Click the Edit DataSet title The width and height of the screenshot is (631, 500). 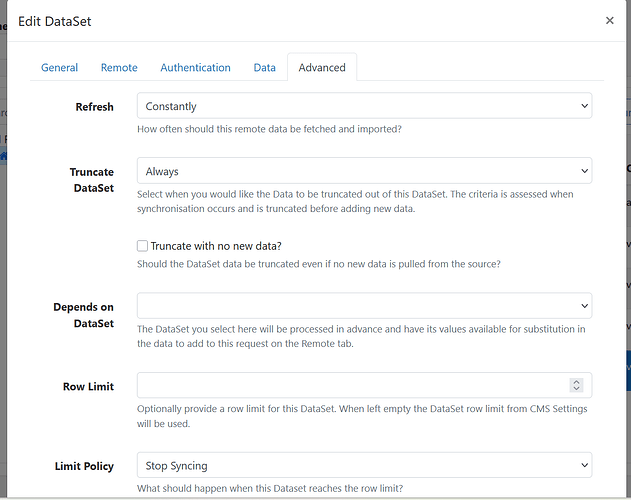(x=55, y=21)
